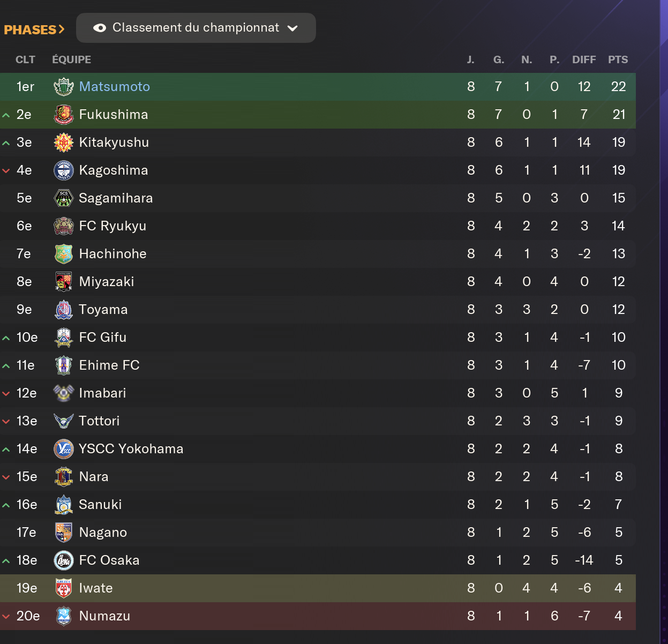The width and height of the screenshot is (668, 644).
Task: Click the Hachinohe green shield crest
Action: click(x=64, y=254)
